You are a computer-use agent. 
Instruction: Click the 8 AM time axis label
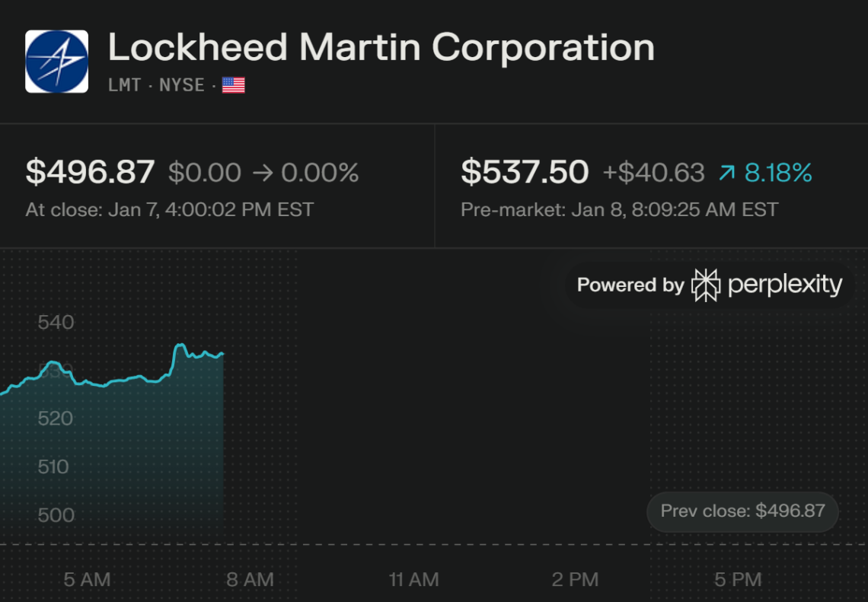[x=250, y=580]
